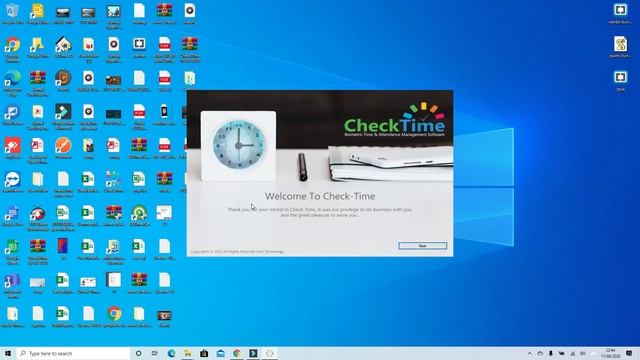The height and width of the screenshot is (360, 640).
Task: Select the brown circular 'b' shortcut
Action: [x=63, y=78]
